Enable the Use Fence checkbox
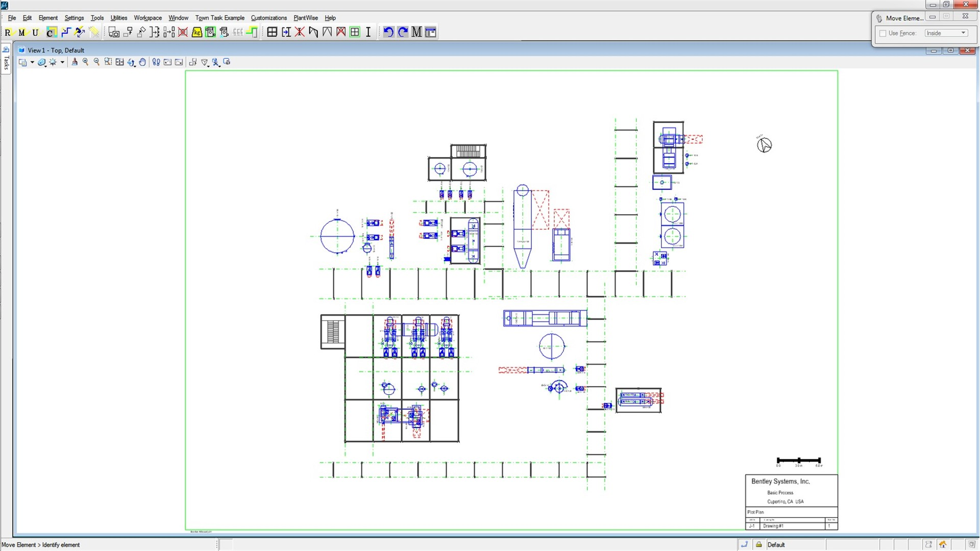980x551 pixels. (x=883, y=33)
